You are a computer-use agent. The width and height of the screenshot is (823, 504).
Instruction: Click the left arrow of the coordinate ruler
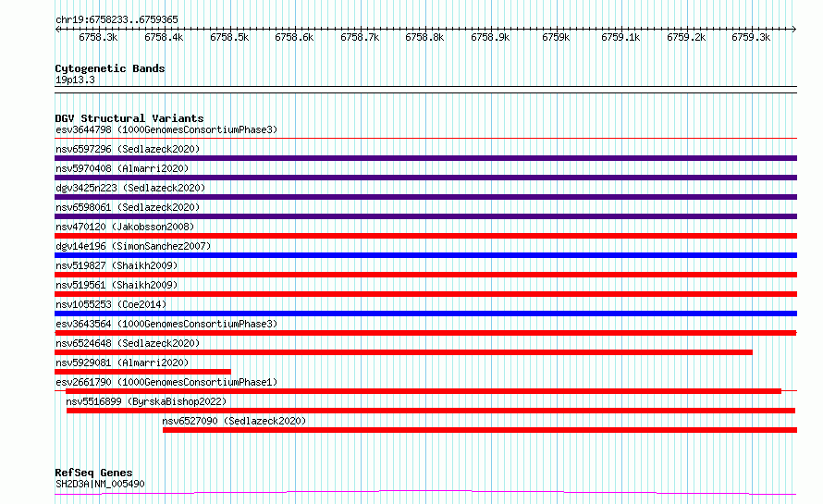coord(57,30)
